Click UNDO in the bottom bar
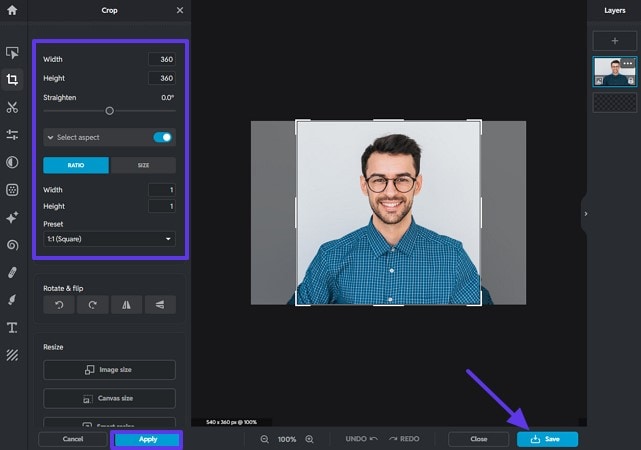 click(361, 439)
